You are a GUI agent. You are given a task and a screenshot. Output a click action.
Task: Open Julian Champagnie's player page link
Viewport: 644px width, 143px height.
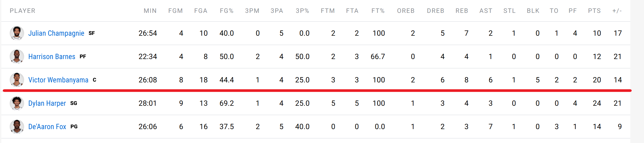click(56, 33)
